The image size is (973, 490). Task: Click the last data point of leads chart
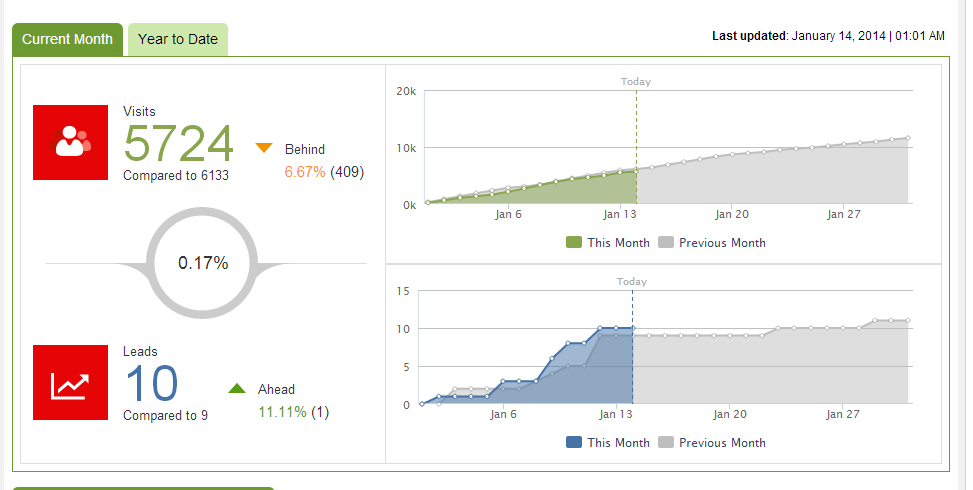tap(908, 321)
